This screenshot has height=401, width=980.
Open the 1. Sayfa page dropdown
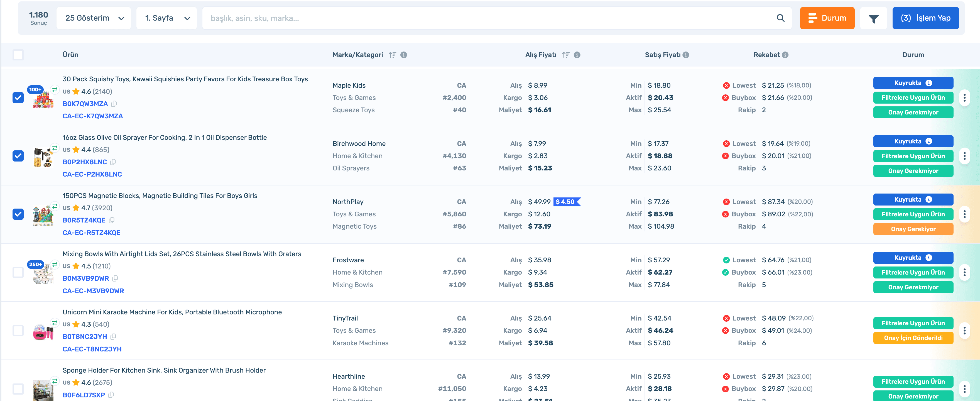point(167,18)
